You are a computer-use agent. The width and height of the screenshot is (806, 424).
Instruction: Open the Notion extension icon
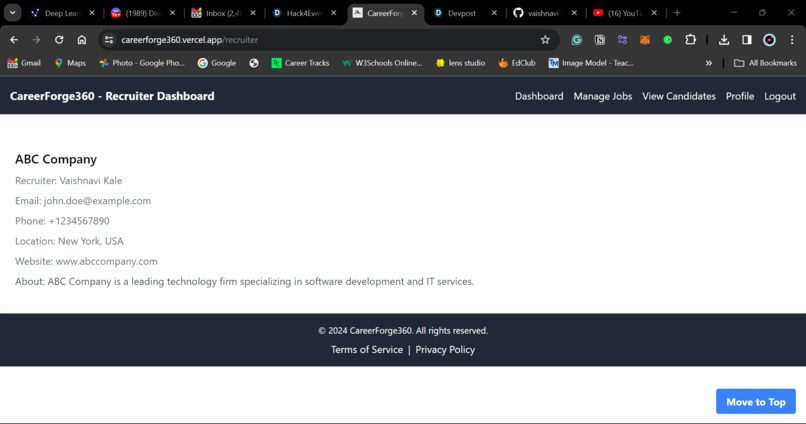click(599, 40)
